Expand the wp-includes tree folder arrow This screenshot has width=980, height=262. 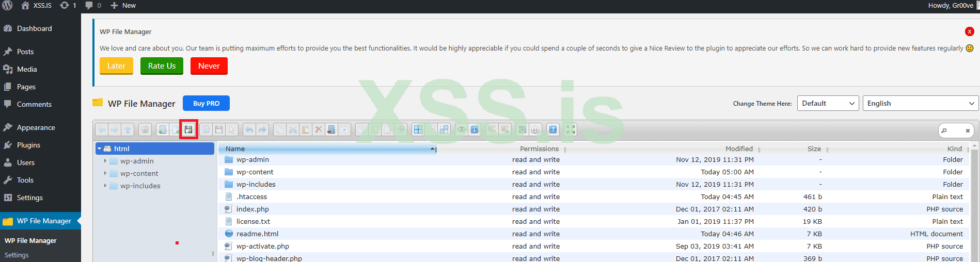[x=105, y=186]
